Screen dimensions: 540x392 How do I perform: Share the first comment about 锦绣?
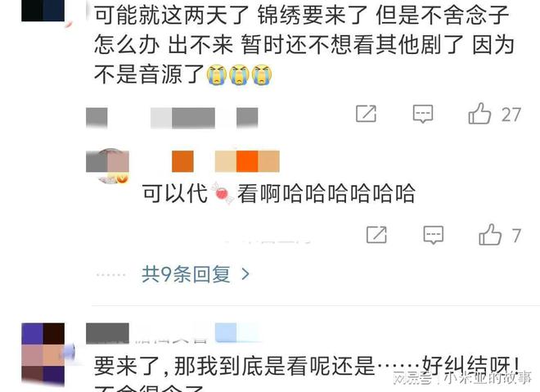pos(366,113)
